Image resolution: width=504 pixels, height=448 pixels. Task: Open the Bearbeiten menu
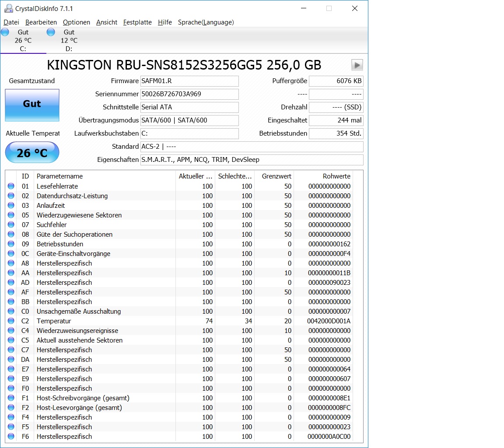coord(41,22)
